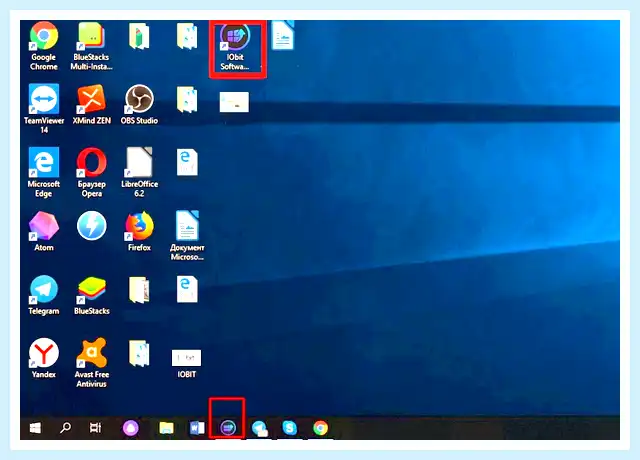
Task: Select the IObit Software desktop shortcut
Action: 235,47
